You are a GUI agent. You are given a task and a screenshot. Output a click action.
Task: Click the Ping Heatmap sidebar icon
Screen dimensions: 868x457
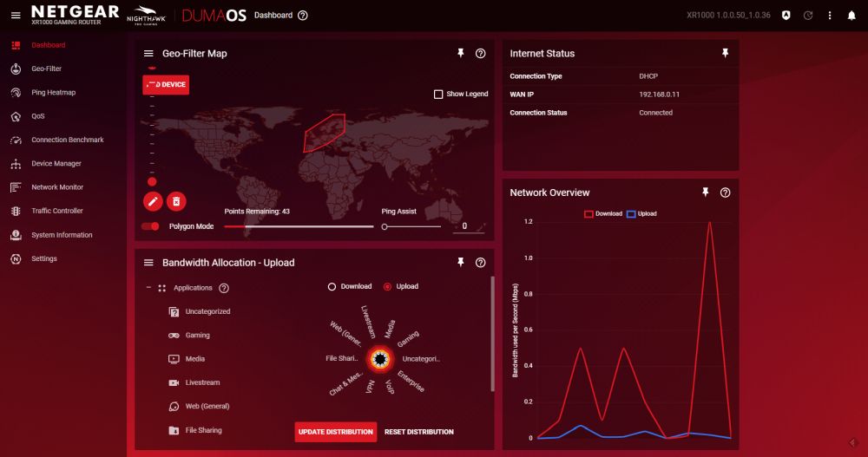click(16, 93)
